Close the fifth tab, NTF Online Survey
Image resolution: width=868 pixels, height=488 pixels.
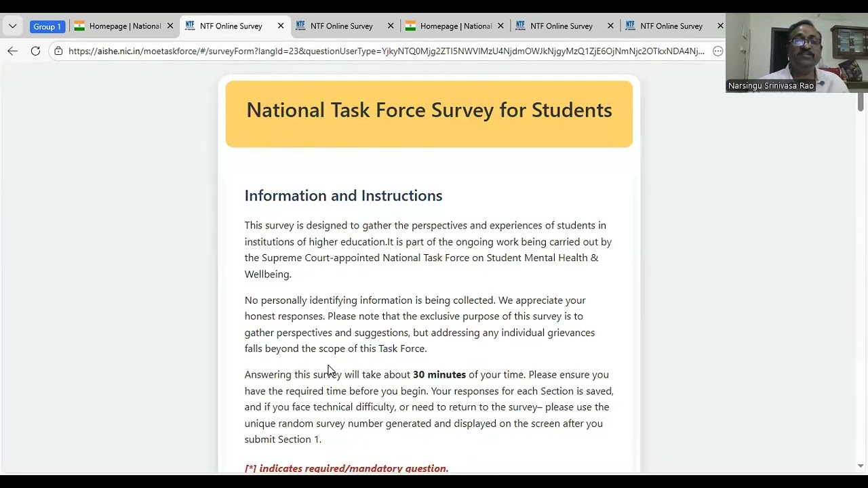click(610, 26)
